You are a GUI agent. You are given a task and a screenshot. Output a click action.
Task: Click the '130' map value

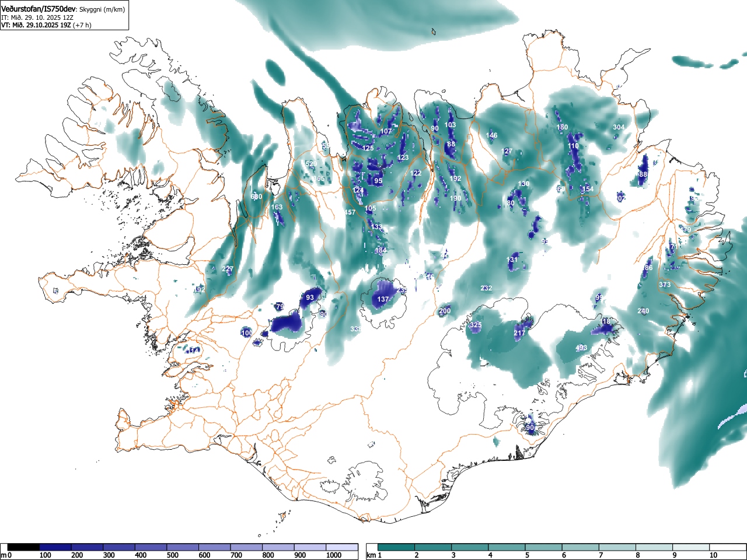pyautogui.click(x=523, y=184)
